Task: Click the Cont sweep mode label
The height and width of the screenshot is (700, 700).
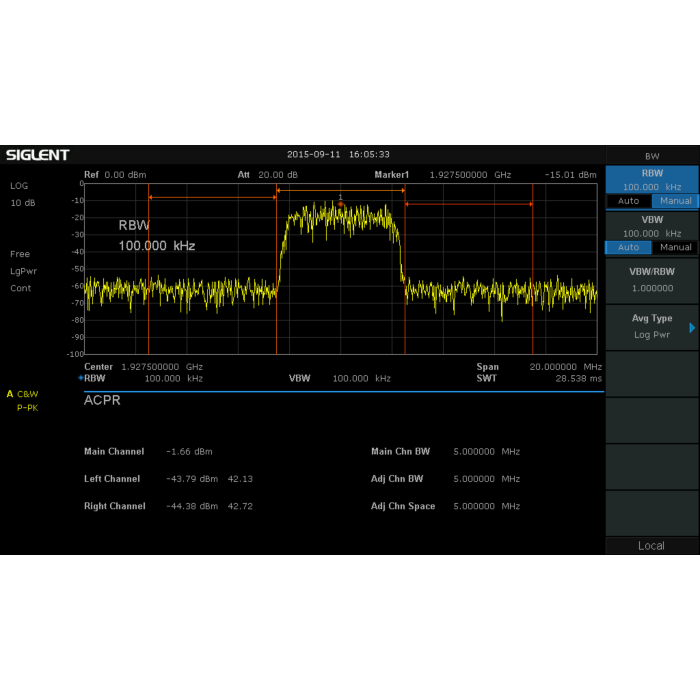Action: pyautogui.click(x=21, y=288)
